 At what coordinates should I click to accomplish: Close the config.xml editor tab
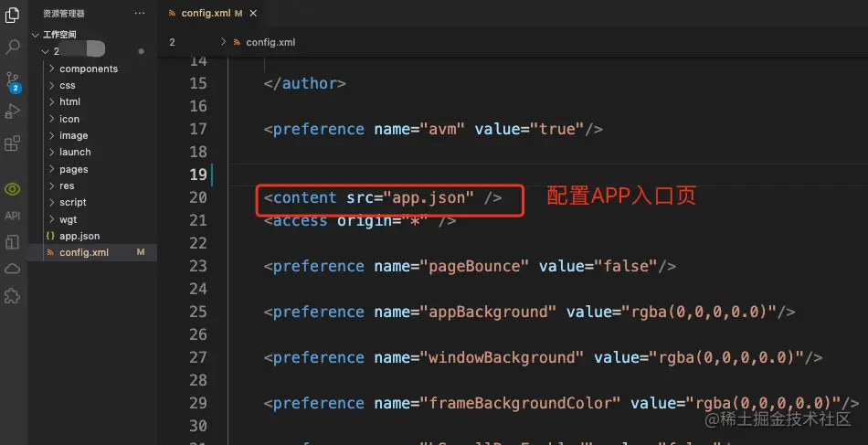pos(253,14)
